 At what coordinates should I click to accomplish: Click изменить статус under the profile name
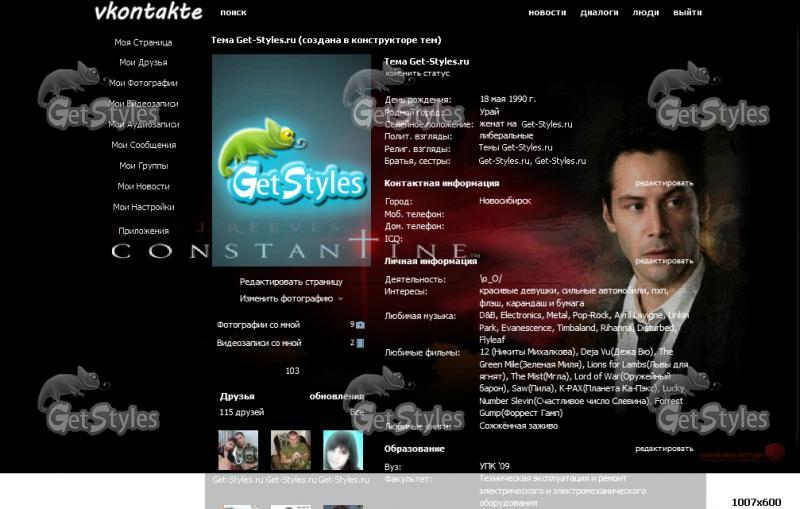(417, 73)
